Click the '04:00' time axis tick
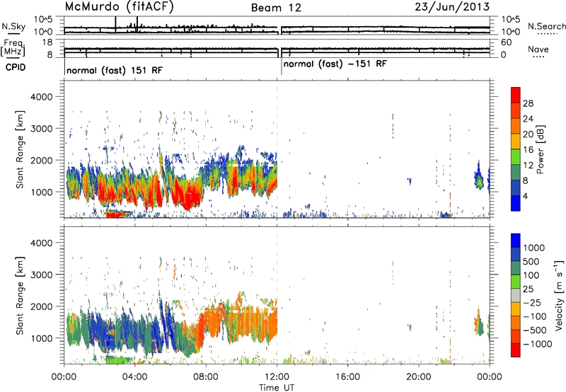Viewport: 566px width, 392px height. point(134,377)
